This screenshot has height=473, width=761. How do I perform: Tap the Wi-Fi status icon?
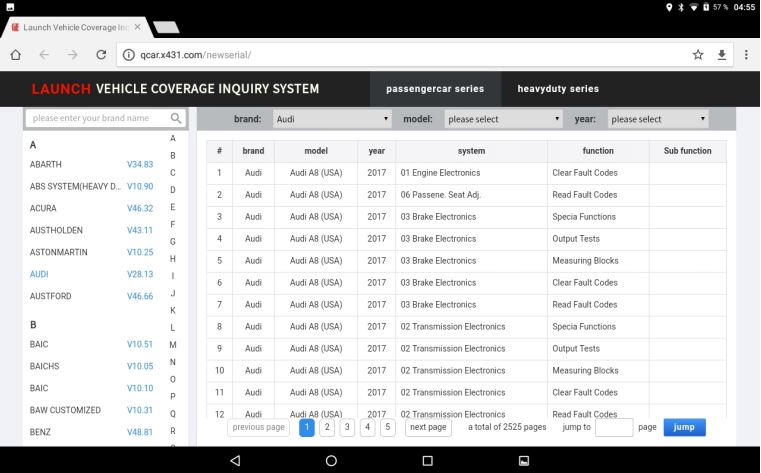(x=694, y=7)
